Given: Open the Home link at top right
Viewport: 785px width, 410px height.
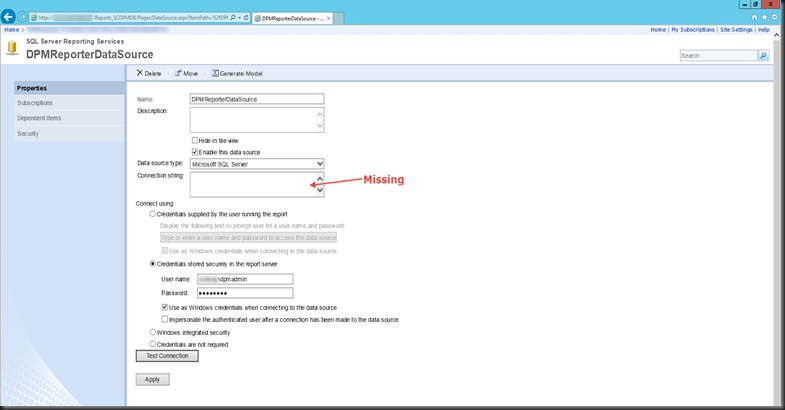Looking at the screenshot, I should 658,30.
